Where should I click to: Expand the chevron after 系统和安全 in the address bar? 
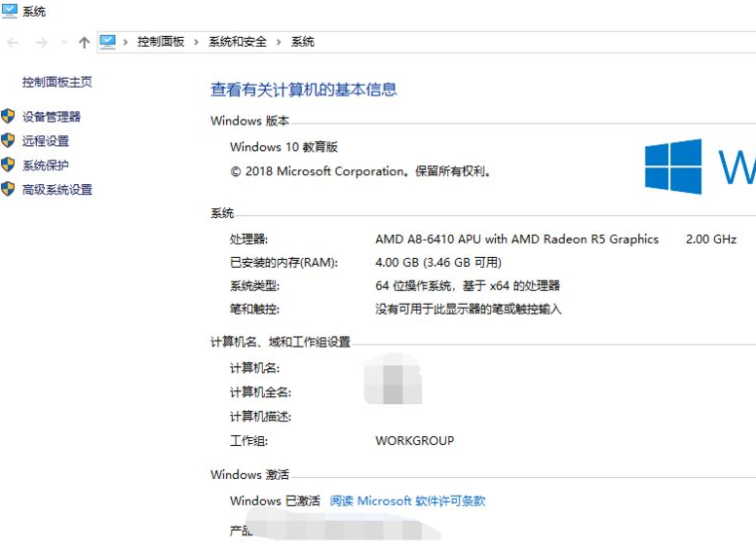[279, 42]
